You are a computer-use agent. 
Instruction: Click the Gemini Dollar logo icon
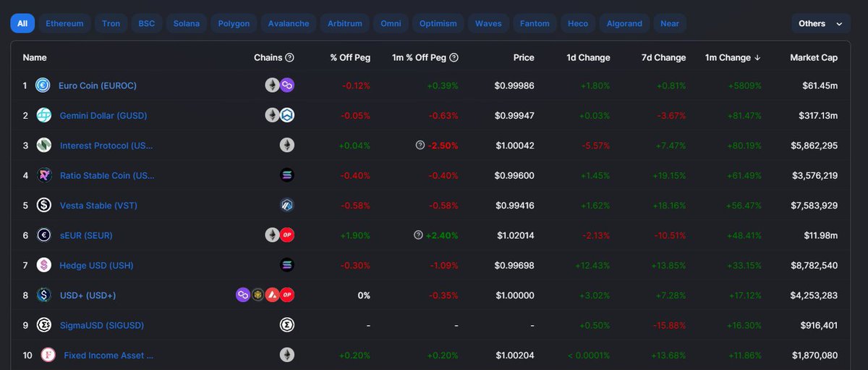pos(44,115)
